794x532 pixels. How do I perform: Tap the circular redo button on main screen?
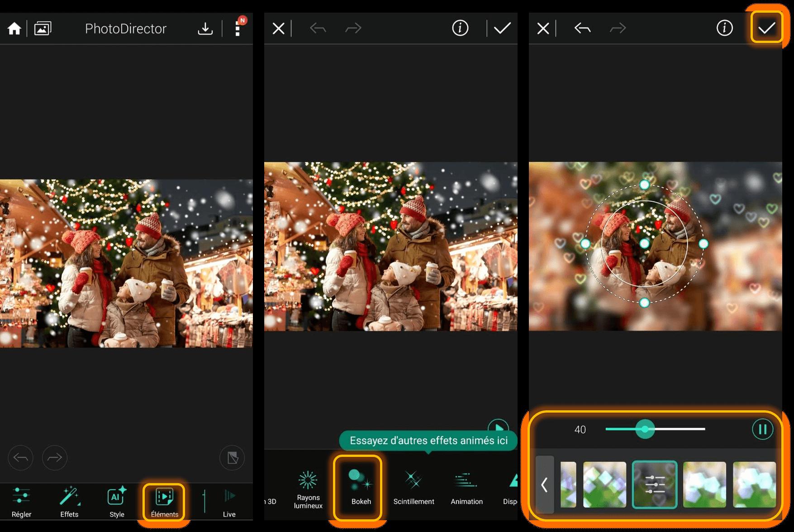tap(55, 458)
